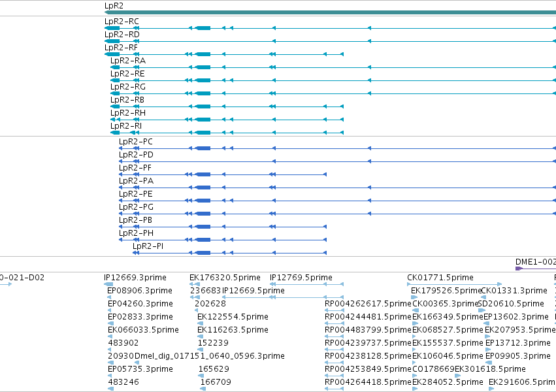The width and height of the screenshot is (556, 392).
Task: Select the IP12769.5prime EST label
Action: click(301, 278)
